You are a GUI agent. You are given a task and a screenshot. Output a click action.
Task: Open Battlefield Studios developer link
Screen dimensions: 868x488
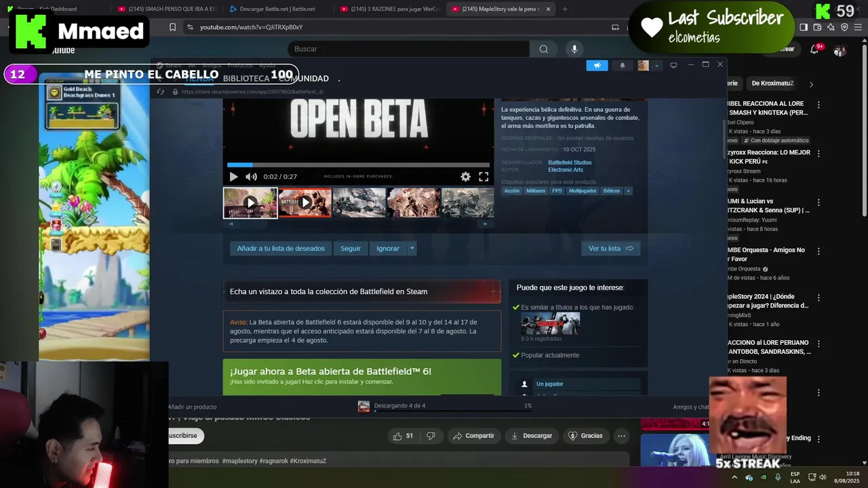click(570, 163)
